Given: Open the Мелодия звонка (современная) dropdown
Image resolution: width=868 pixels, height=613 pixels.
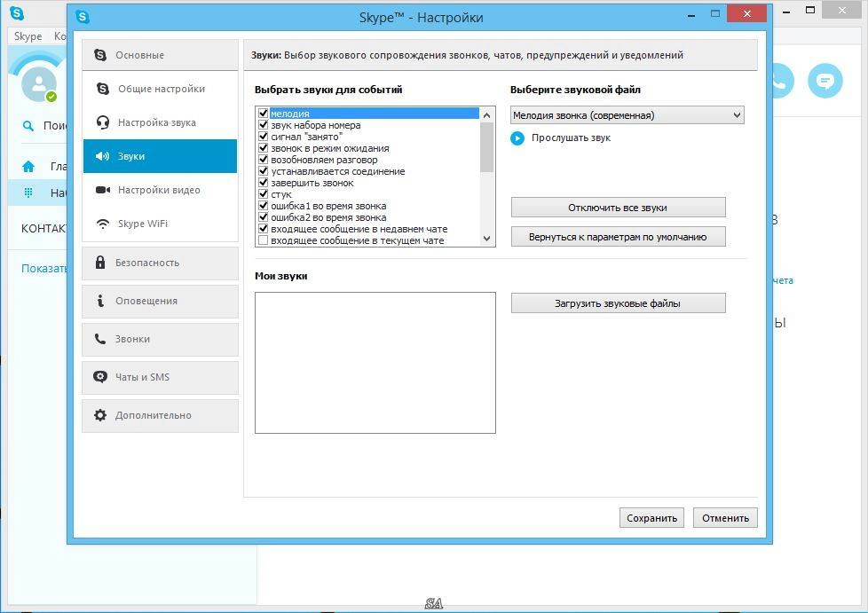Looking at the screenshot, I should click(x=627, y=115).
